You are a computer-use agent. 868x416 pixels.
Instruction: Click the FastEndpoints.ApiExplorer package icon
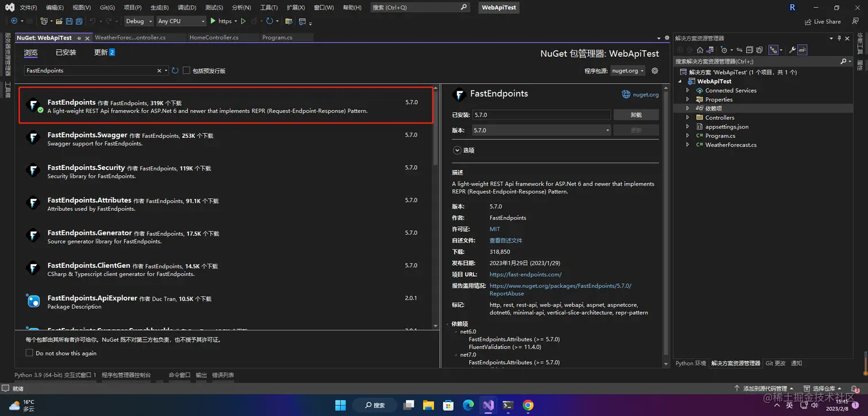[33, 301]
